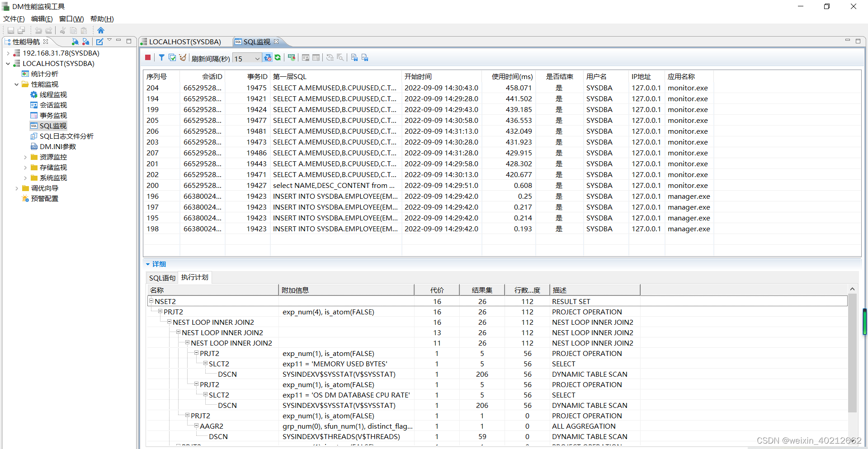The height and width of the screenshot is (449, 868).
Task: Click the SQL pie-chart statistics icon
Action: tap(292, 57)
